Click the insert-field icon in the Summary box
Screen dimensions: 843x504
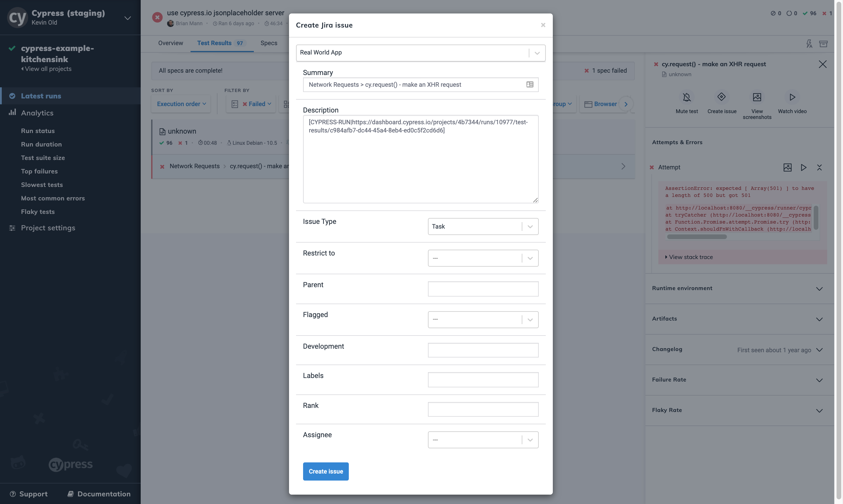(529, 84)
